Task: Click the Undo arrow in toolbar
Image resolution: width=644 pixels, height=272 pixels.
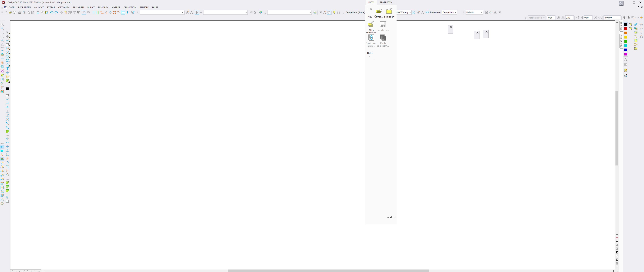Action: [x=51, y=13]
